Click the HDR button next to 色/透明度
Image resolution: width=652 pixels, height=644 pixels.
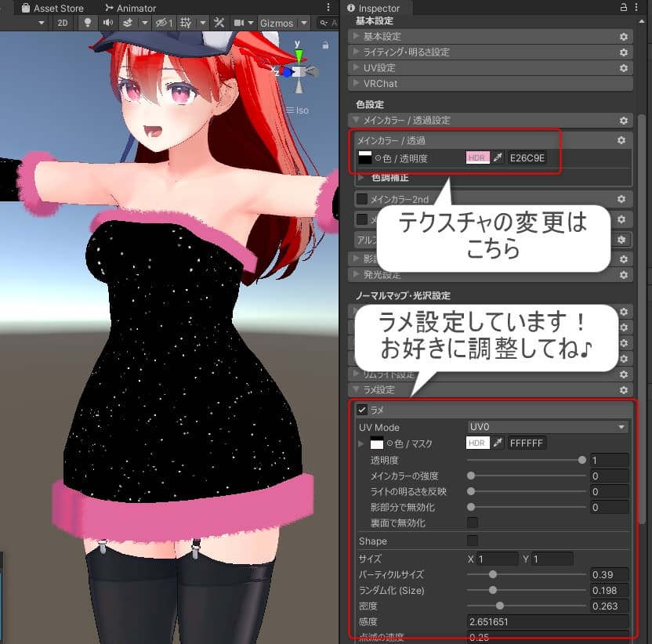click(477, 157)
